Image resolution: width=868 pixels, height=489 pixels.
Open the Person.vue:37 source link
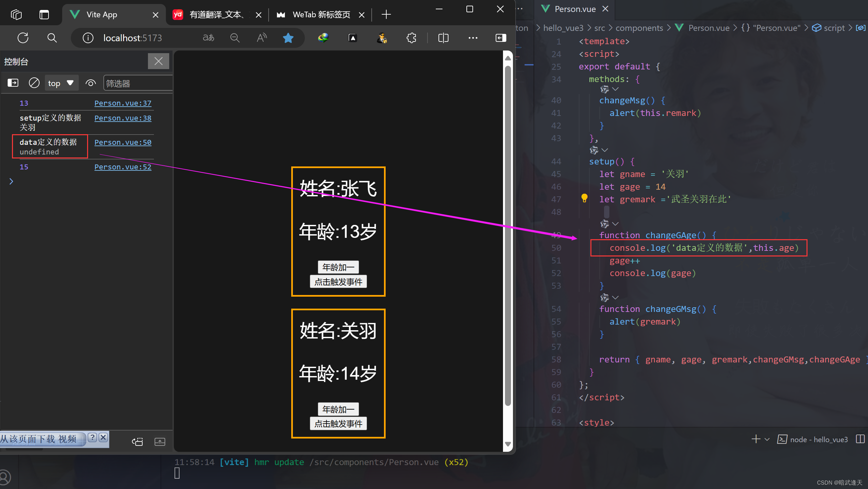(x=123, y=103)
